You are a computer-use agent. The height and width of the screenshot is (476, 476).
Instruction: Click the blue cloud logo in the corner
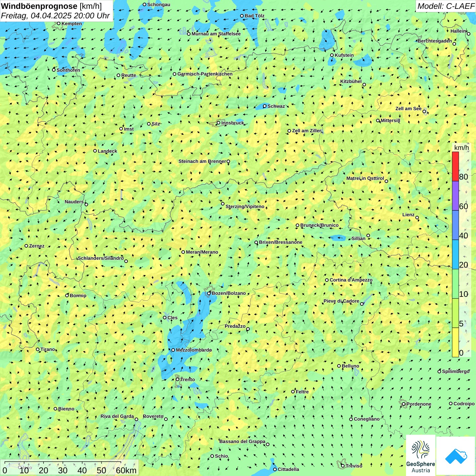pyautogui.click(x=456, y=456)
